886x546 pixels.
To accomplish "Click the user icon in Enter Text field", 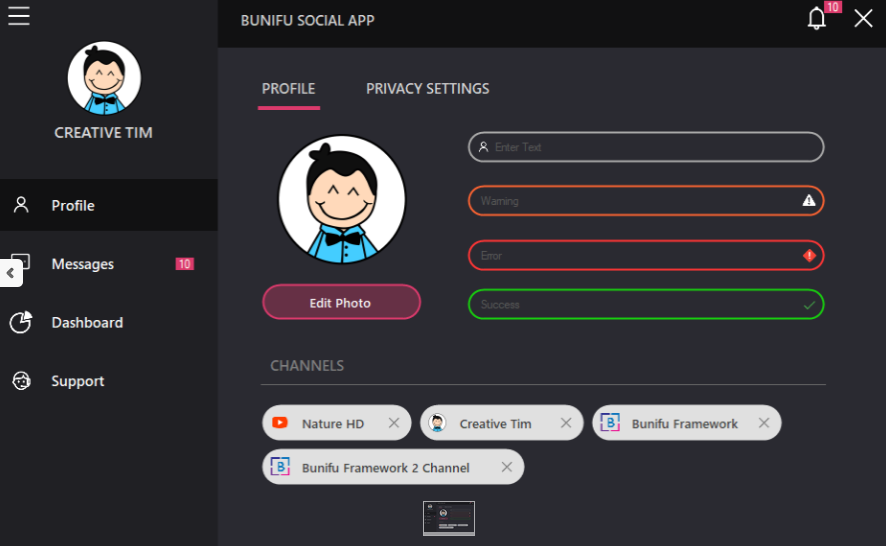I will [483, 147].
